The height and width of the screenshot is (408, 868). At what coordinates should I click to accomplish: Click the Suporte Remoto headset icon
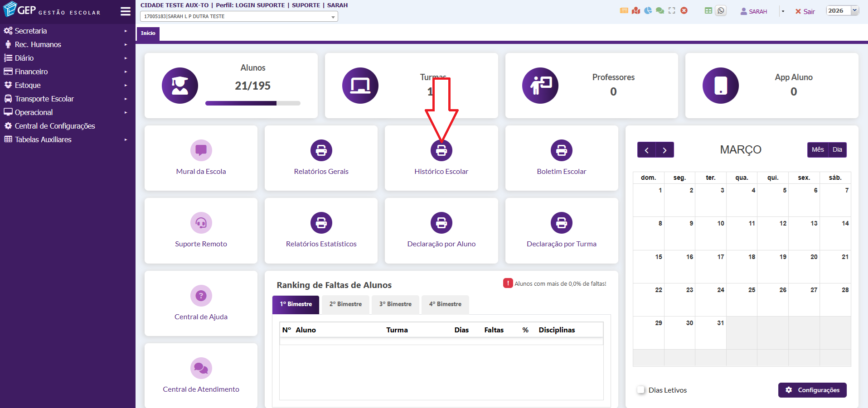(201, 223)
